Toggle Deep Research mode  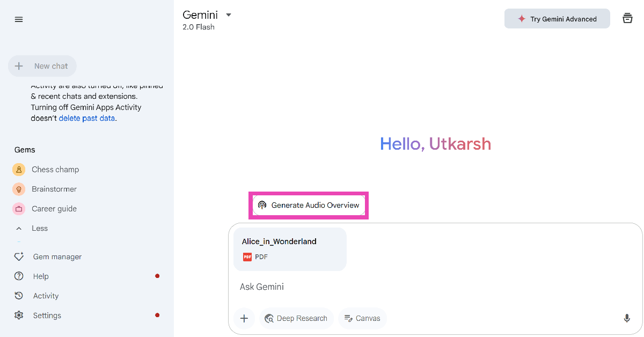point(296,318)
